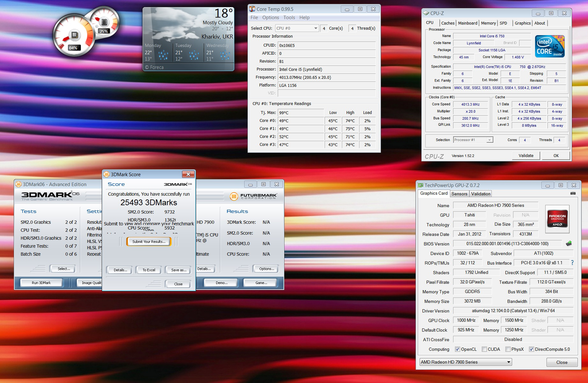Image resolution: width=588 pixels, height=383 pixels.
Task: Switch to the Graphics tab in CPU-Z
Action: [523, 23]
